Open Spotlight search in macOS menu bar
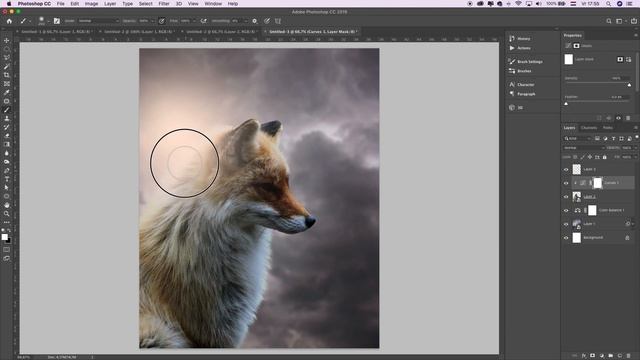The height and width of the screenshot is (360, 640). [x=609, y=4]
